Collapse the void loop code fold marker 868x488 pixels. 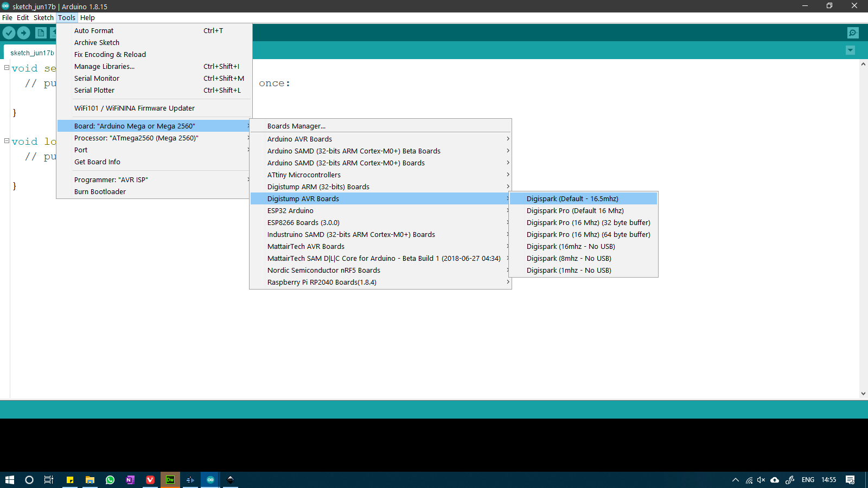point(7,141)
